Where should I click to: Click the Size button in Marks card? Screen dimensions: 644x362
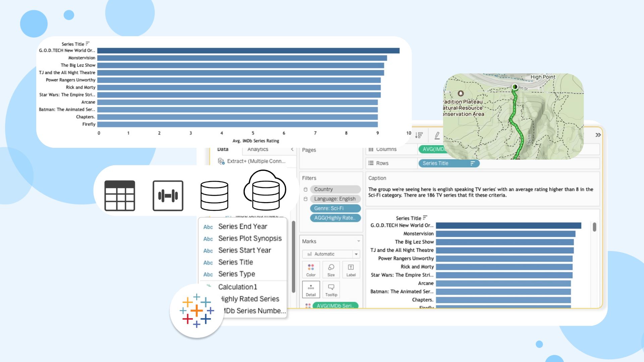click(331, 269)
